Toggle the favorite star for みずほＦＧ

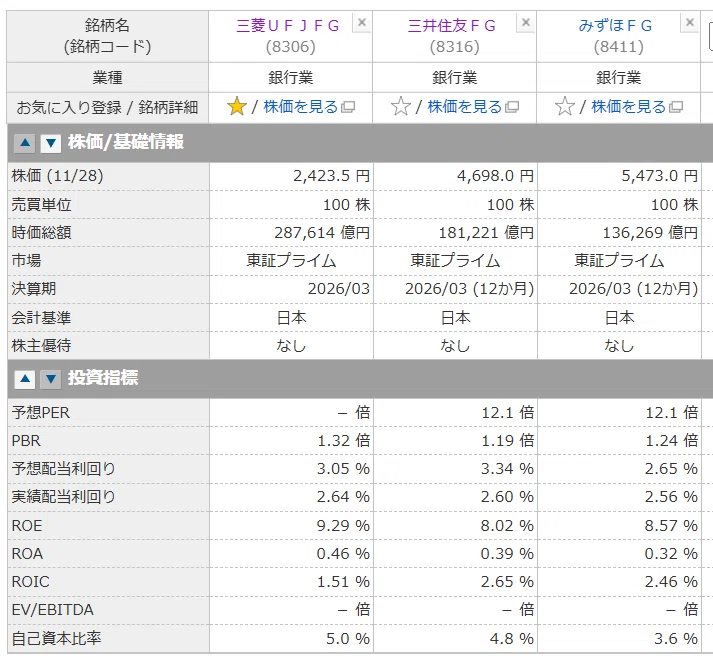565,107
